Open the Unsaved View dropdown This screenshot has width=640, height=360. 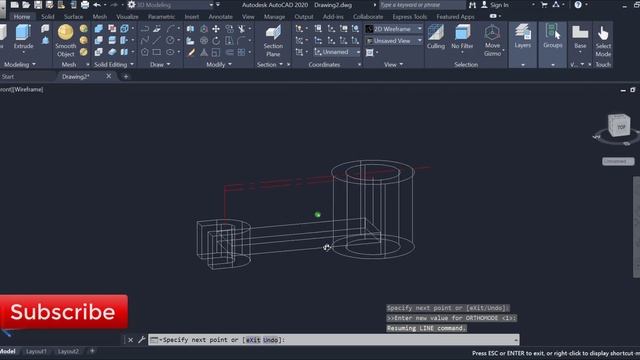pyautogui.click(x=394, y=40)
